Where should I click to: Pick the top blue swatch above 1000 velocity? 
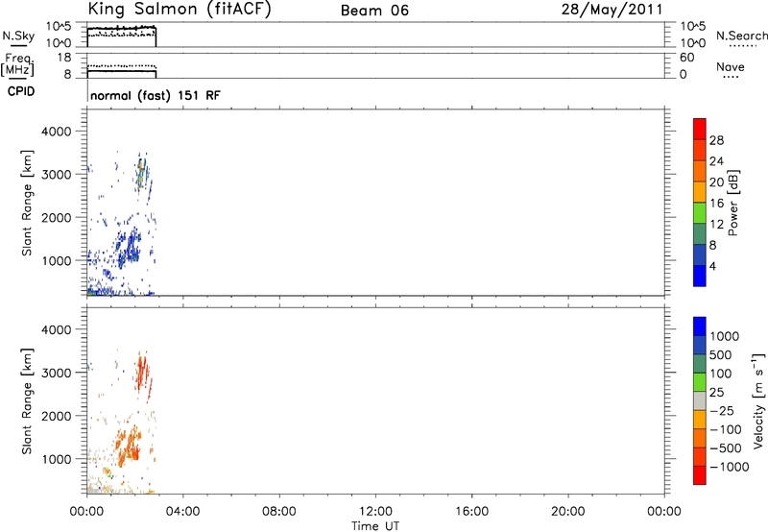pos(700,326)
